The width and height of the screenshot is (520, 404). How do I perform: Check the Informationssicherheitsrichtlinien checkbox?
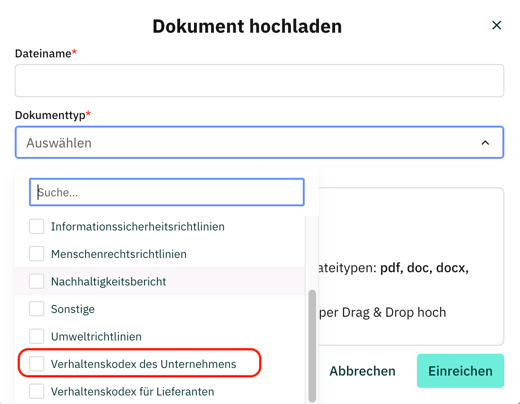pyautogui.click(x=36, y=226)
